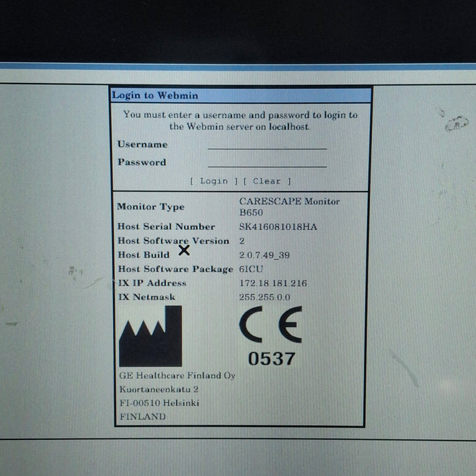
Task: Click the Username input field
Action: pyautogui.click(x=267, y=143)
